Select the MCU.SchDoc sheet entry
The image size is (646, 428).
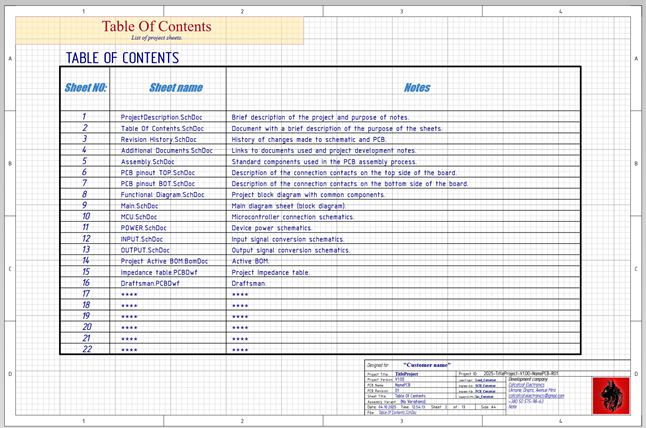[x=139, y=216]
